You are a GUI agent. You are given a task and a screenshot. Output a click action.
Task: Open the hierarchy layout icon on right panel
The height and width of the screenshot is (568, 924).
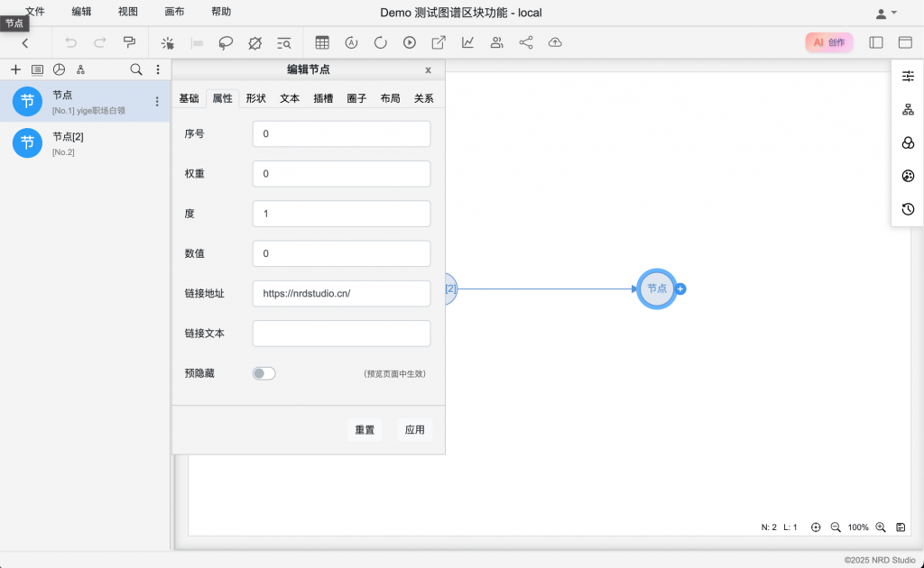[908, 110]
